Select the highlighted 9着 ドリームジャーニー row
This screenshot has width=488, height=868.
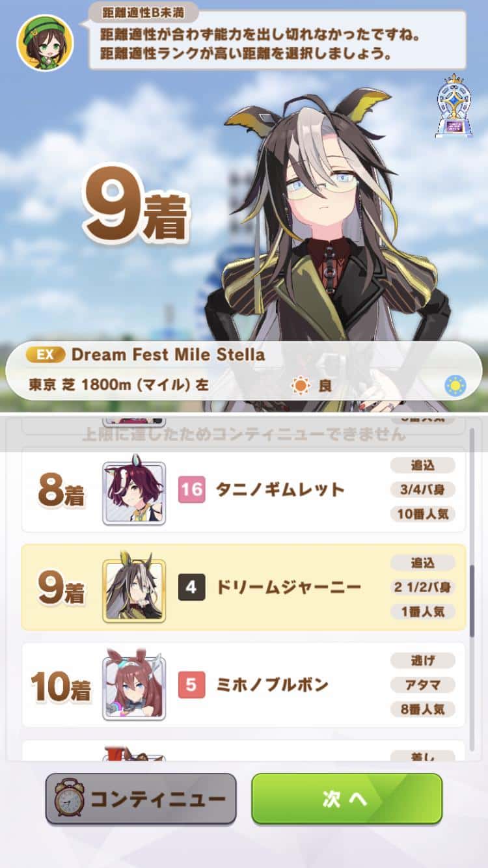pos(243,588)
